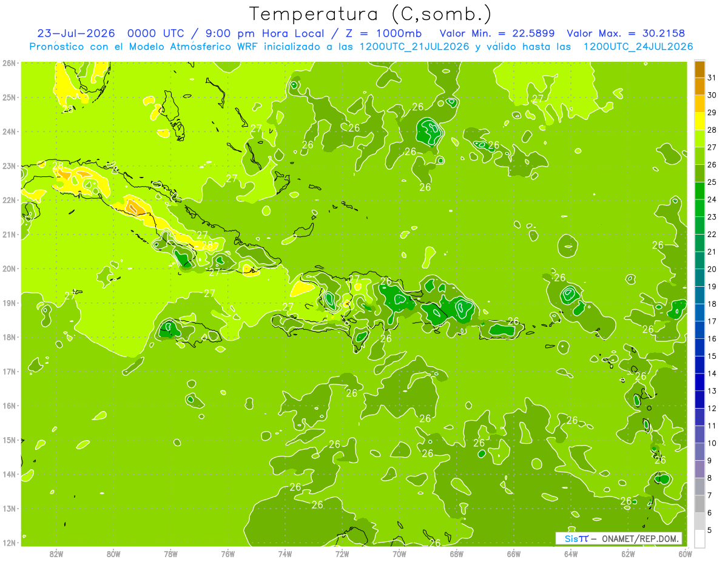Click the 23-Jul-2026 0000 UTC date label
The width and height of the screenshot is (728, 562).
pyautogui.click(x=108, y=33)
